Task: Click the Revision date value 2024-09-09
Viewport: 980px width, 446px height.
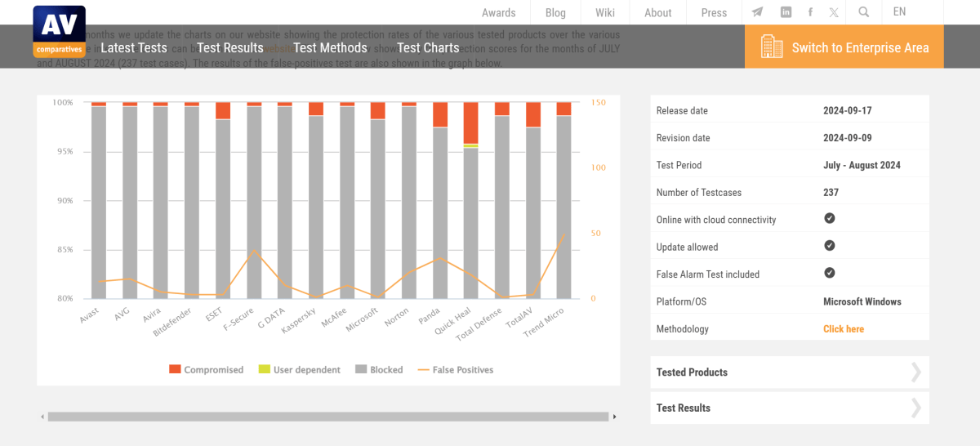Action: (x=848, y=138)
